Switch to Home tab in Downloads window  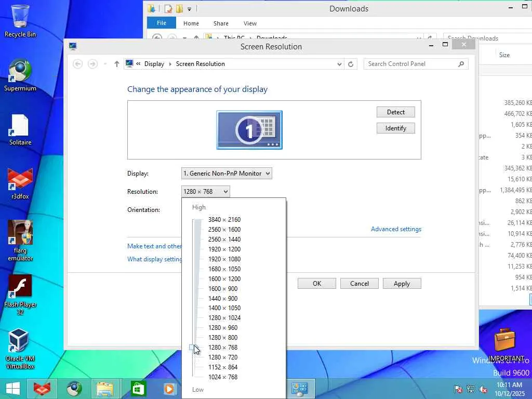pyautogui.click(x=191, y=23)
